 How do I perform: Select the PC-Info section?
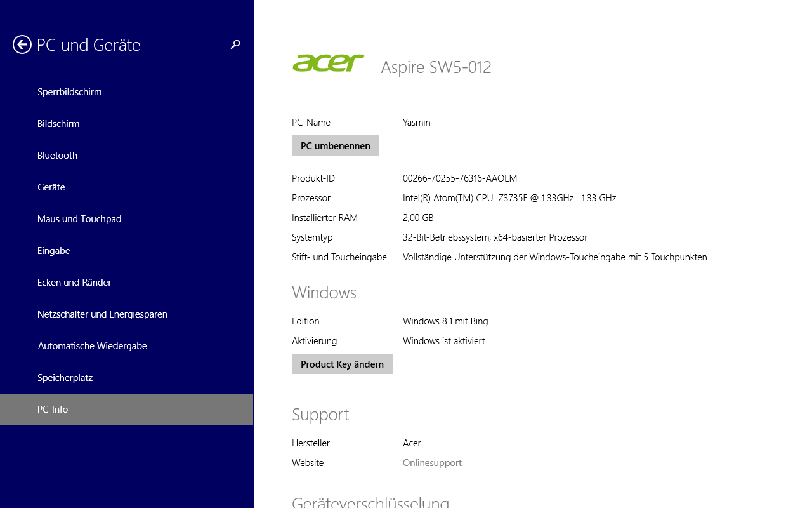click(x=127, y=410)
